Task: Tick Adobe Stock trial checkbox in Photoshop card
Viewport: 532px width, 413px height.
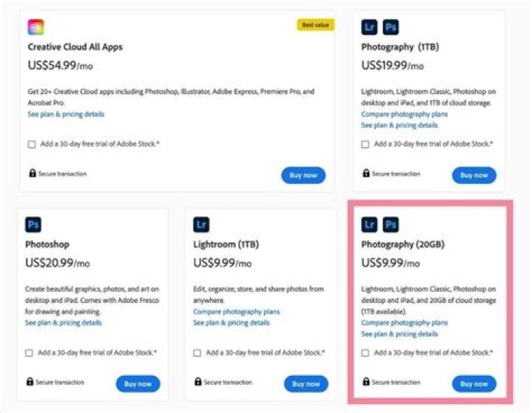Action: click(x=29, y=353)
